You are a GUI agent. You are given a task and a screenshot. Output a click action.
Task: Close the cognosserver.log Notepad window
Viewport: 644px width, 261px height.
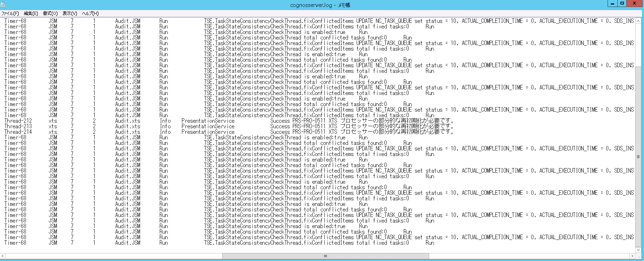click(635, 3)
